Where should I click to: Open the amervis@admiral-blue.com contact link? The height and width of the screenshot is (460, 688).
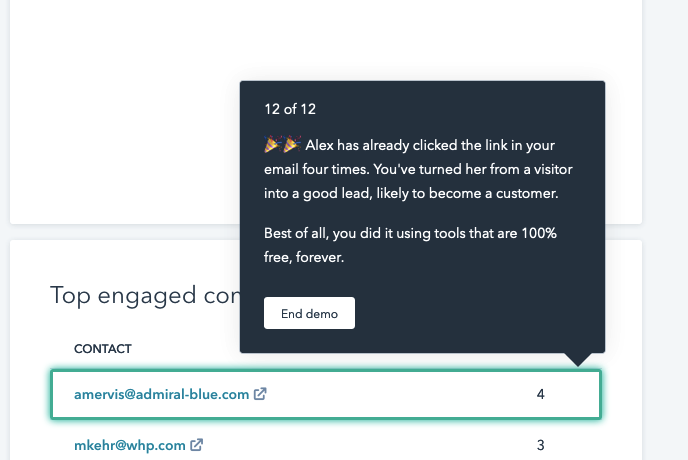click(x=161, y=394)
